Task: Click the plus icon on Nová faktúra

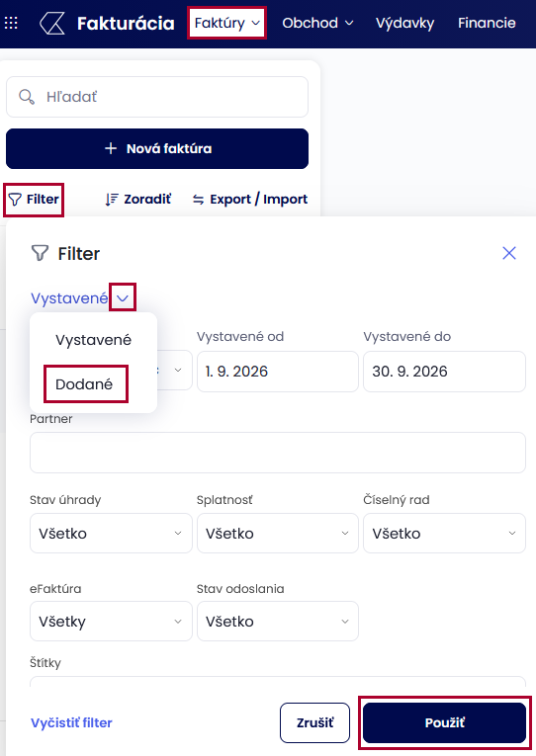Action: (111, 148)
